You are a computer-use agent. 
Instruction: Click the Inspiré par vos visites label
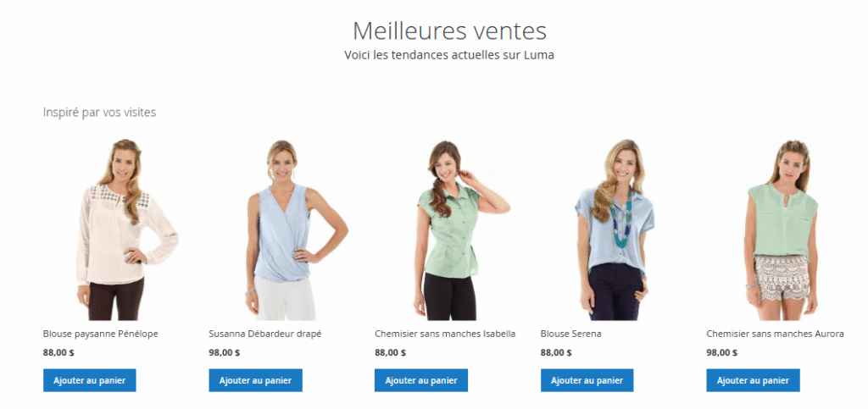click(100, 112)
